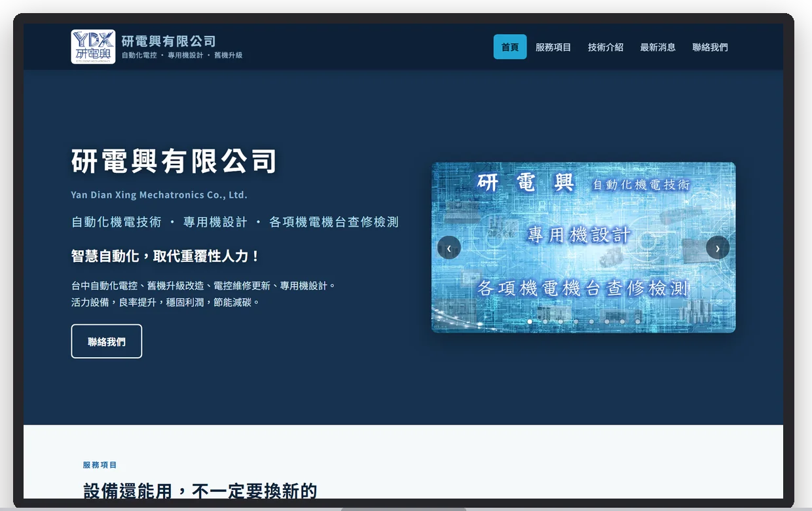Screen dimensions: 812x511
Task: Click 'Yan Dian Xing Mechatronics Co., Ltd.' text
Action: (159, 195)
